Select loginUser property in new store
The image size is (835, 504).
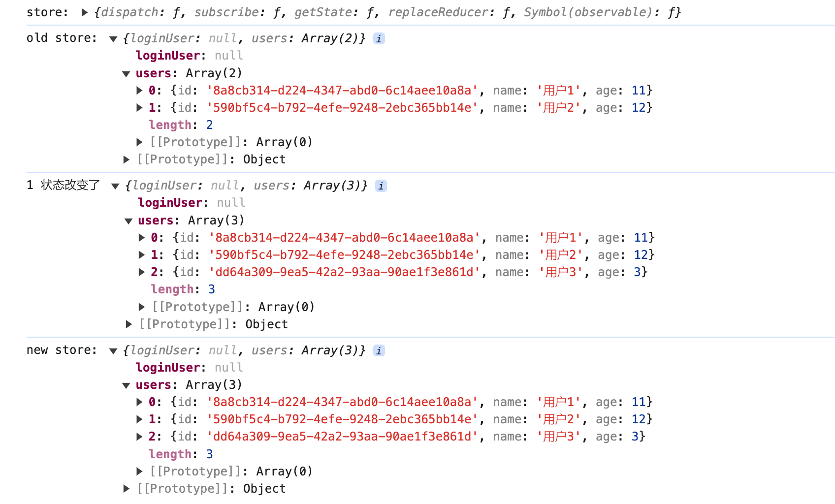pos(168,368)
